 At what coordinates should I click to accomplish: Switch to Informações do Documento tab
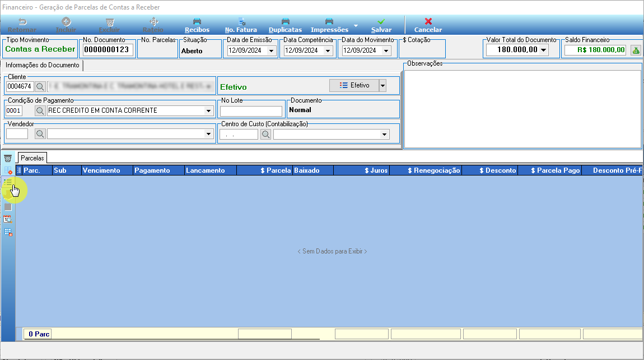pos(43,65)
